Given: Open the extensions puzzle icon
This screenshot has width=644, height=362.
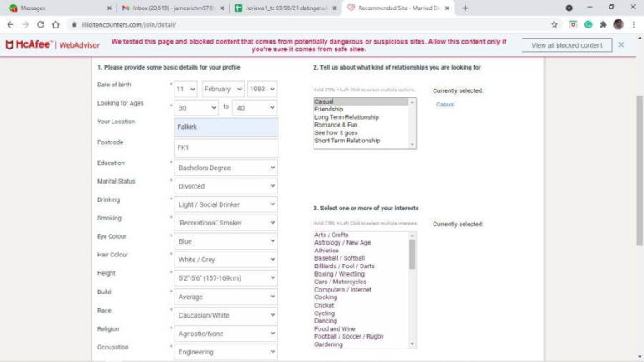Looking at the screenshot, I should [x=603, y=24].
